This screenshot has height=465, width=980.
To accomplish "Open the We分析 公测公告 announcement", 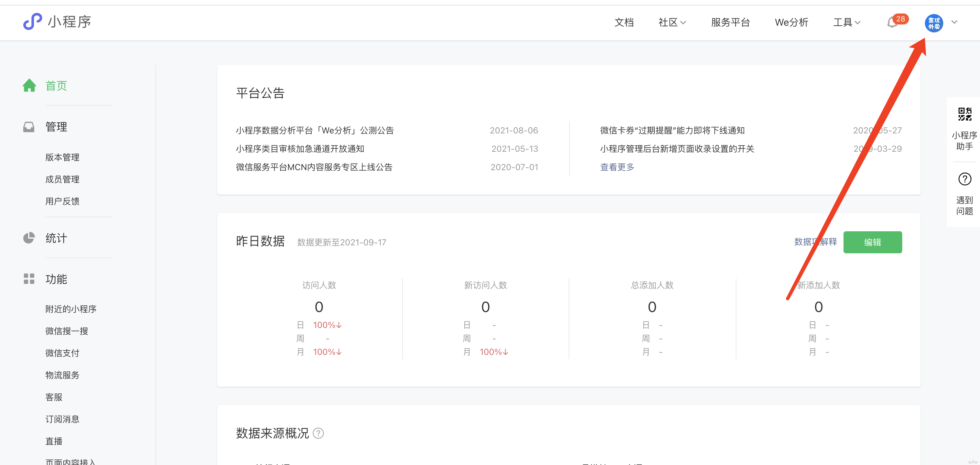I will coord(315,130).
